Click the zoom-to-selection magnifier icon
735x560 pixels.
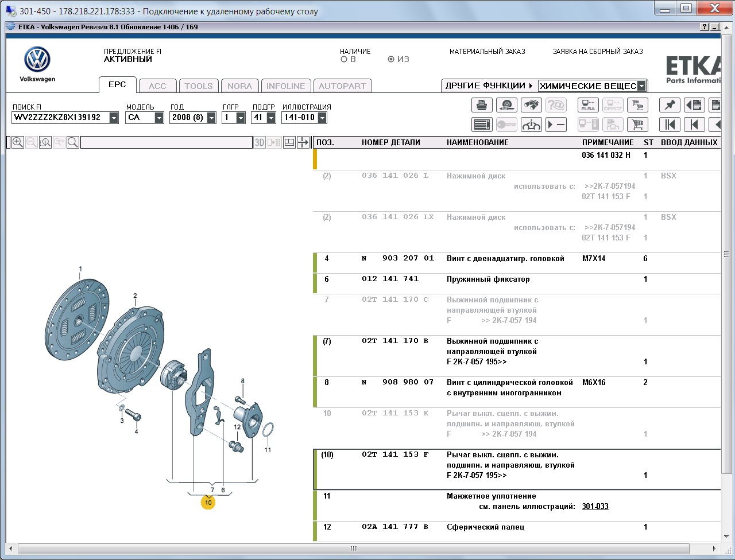45,142
